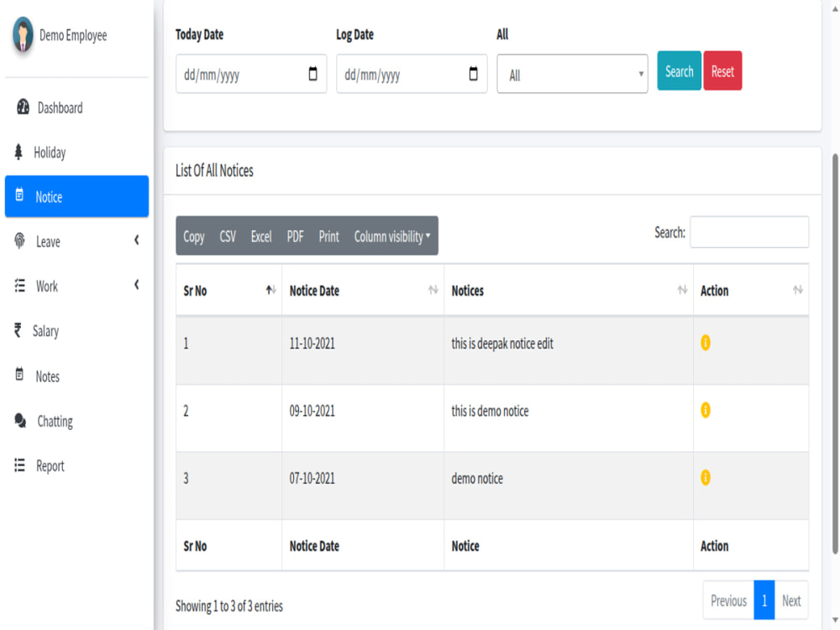The width and height of the screenshot is (840, 630).
Task: Click the Salary rupee icon
Action: [18, 330]
